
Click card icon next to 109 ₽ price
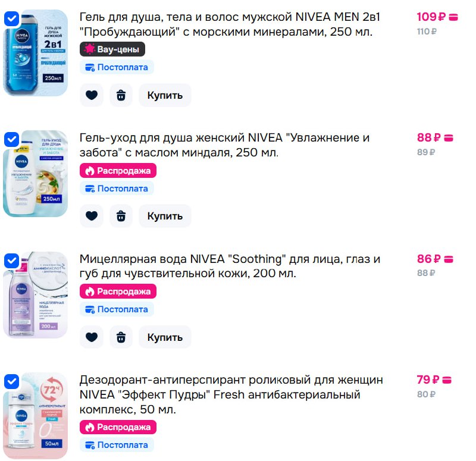point(453,17)
